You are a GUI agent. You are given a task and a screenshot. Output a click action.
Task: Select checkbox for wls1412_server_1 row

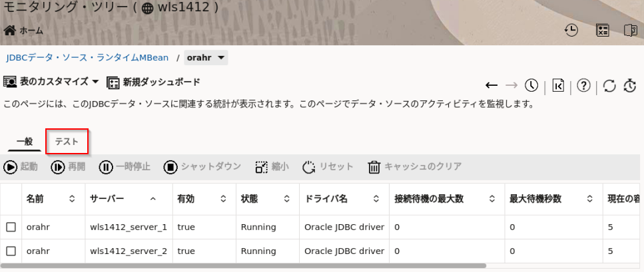[x=11, y=227]
